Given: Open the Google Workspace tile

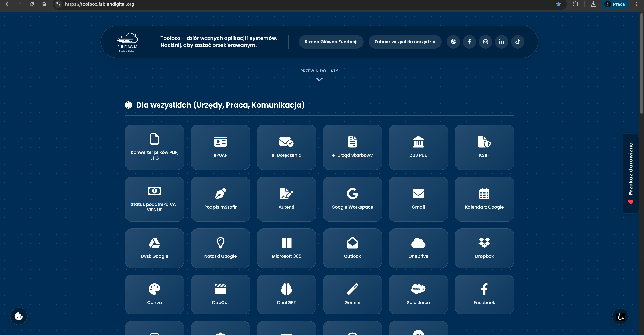Looking at the screenshot, I should point(352,199).
